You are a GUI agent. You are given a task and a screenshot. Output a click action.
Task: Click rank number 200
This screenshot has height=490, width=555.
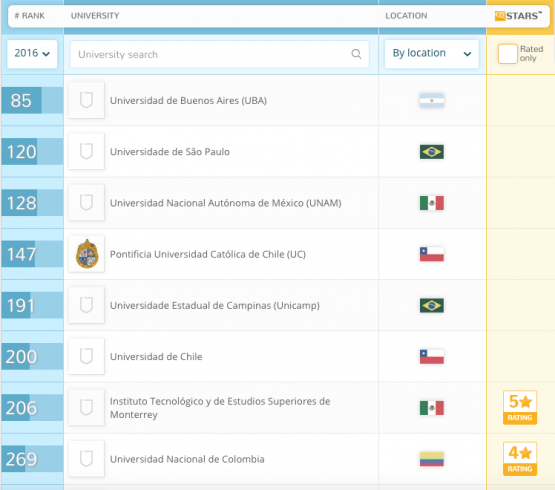[x=21, y=357]
